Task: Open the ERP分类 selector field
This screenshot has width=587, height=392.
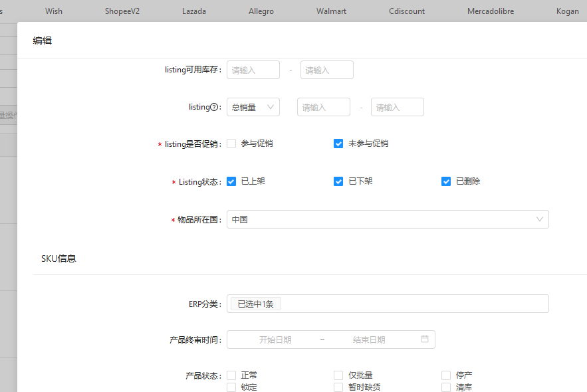Action: click(388, 304)
